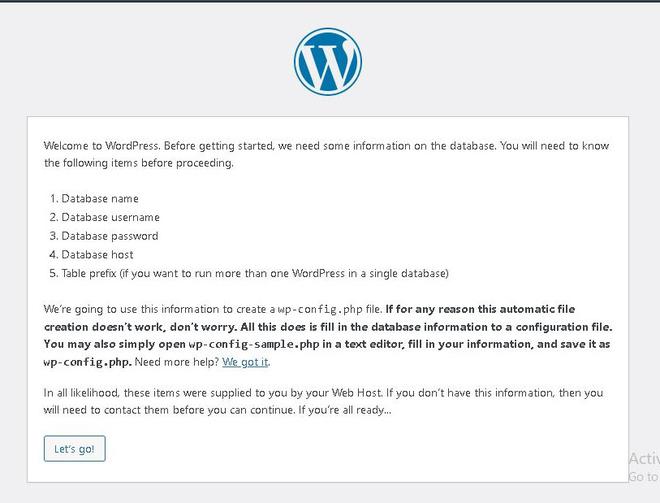This screenshot has height=503, width=660.
Task: Click the "In all likelihood" paragraph
Action: [x=323, y=402]
